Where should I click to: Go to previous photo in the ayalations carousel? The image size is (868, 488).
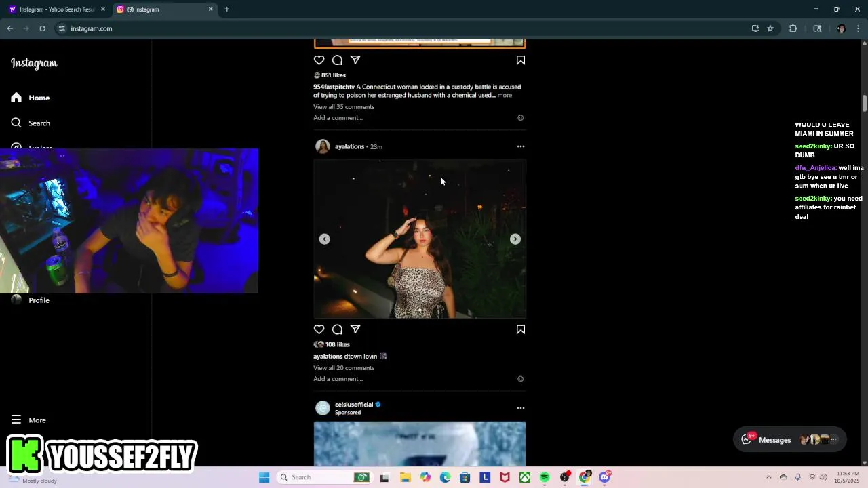tap(324, 239)
